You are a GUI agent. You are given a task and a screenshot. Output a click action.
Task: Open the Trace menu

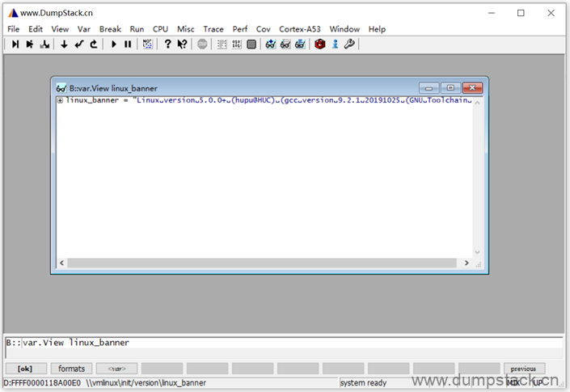pyautogui.click(x=213, y=29)
